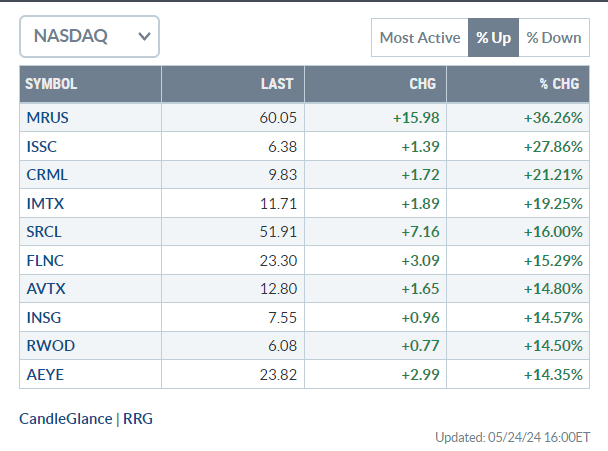This screenshot has width=608, height=451.
Task: Sort by the SYMBOL column header
Action: [51, 85]
